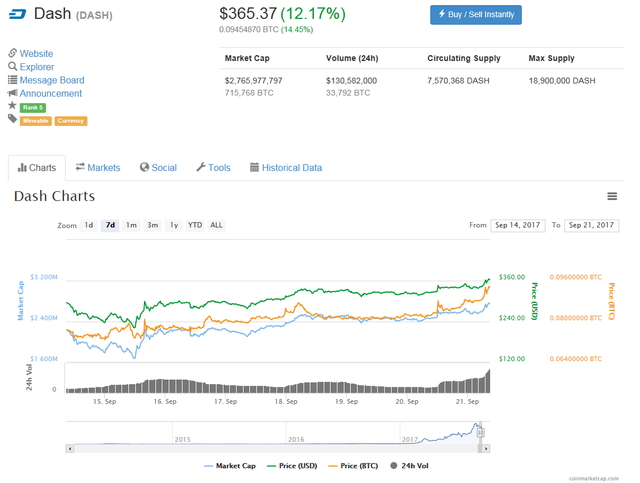Click the navigator range handle

[481, 432]
